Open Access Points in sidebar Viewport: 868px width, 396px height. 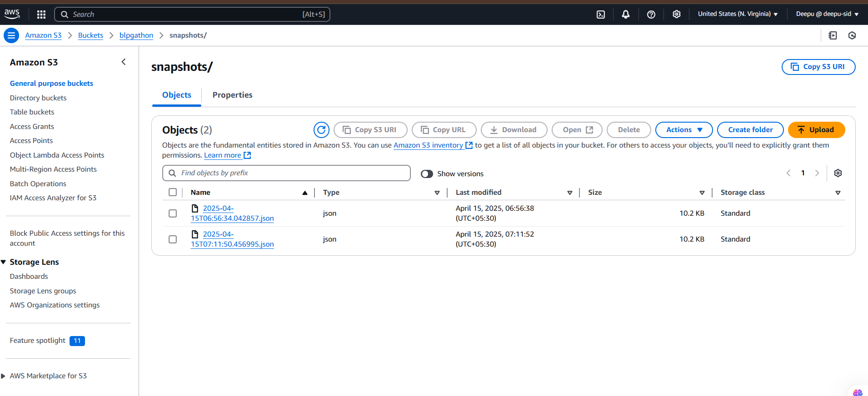(31, 141)
